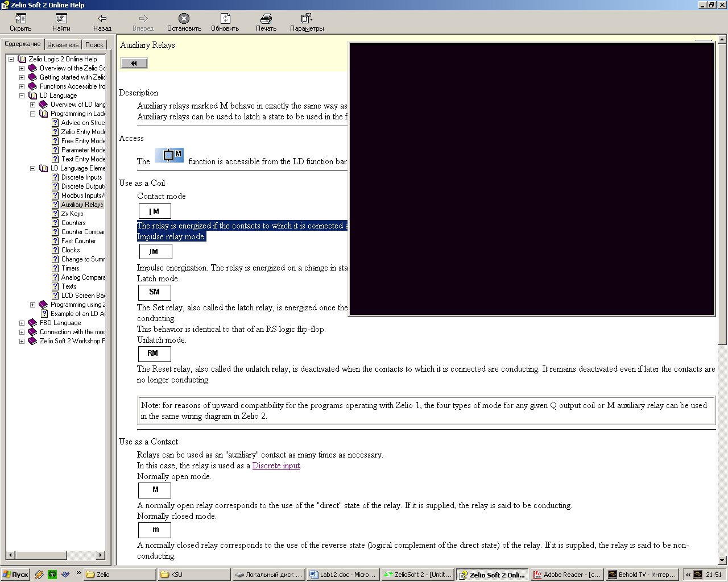
Task: Click the normally closed m contact image
Action: (x=155, y=530)
